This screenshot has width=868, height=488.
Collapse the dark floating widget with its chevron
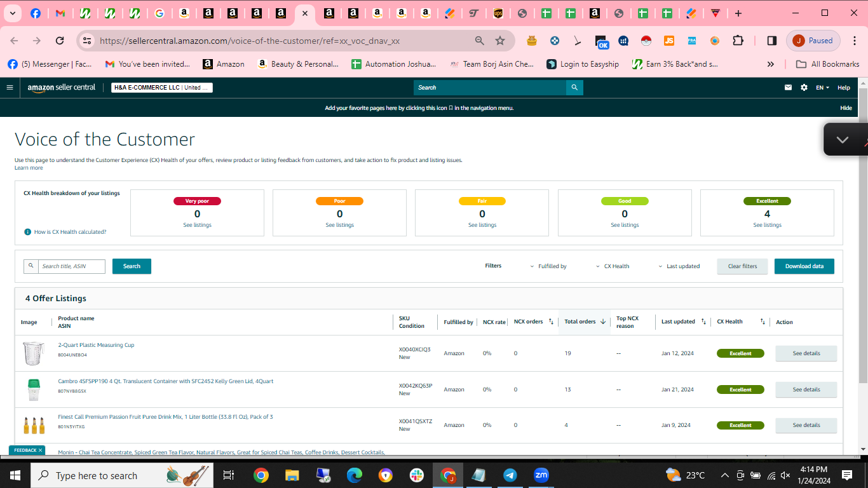[x=843, y=140]
